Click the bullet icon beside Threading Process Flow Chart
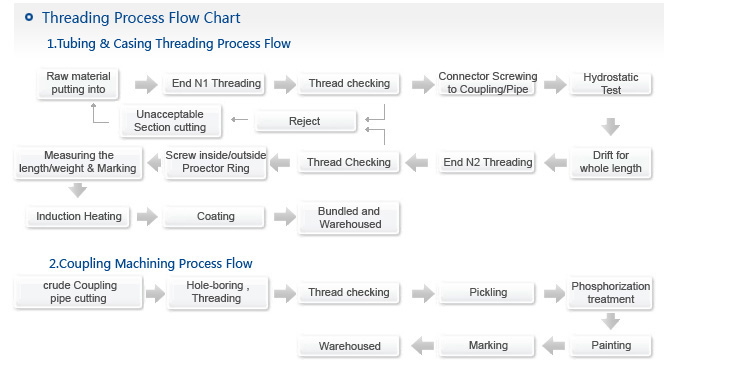The image size is (743, 370). click(x=29, y=18)
